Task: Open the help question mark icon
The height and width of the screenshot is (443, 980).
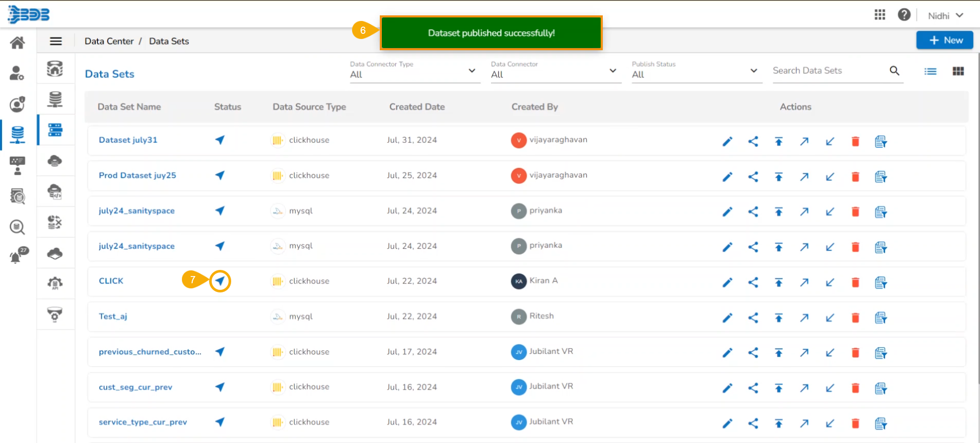Action: (904, 15)
